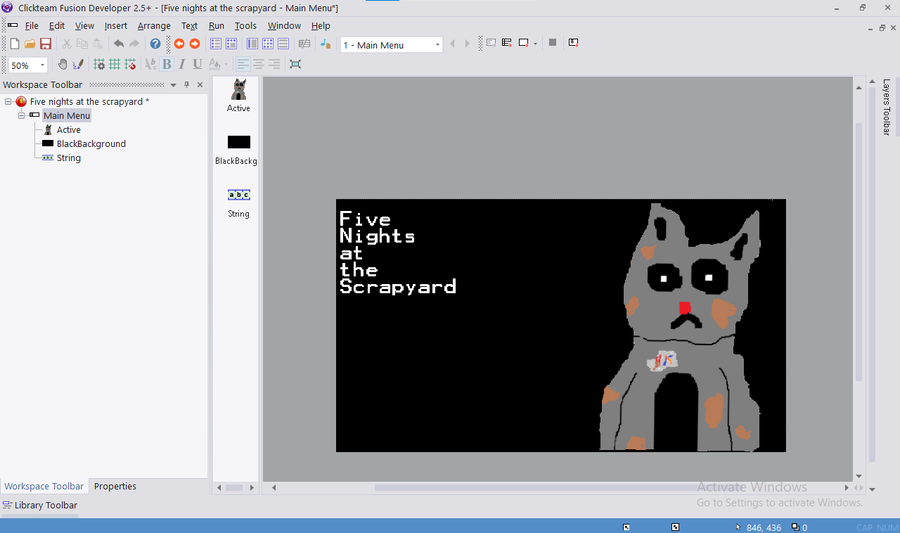The width and height of the screenshot is (900, 533).
Task: Save the application with the floppy disk icon
Action: (x=45, y=44)
